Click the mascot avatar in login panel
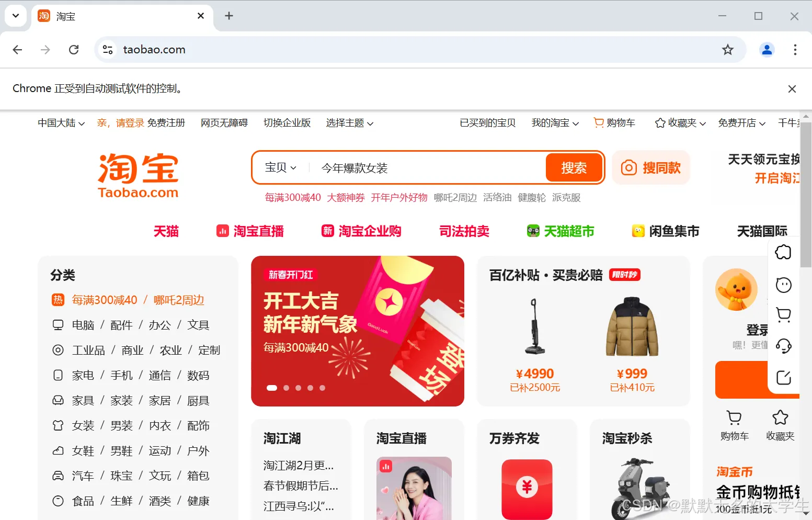The width and height of the screenshot is (812, 520). (736, 290)
